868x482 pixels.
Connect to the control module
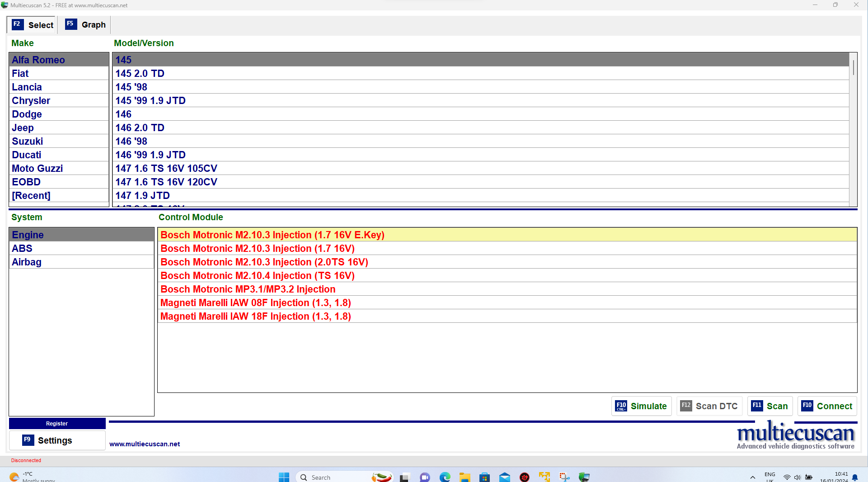click(827, 406)
